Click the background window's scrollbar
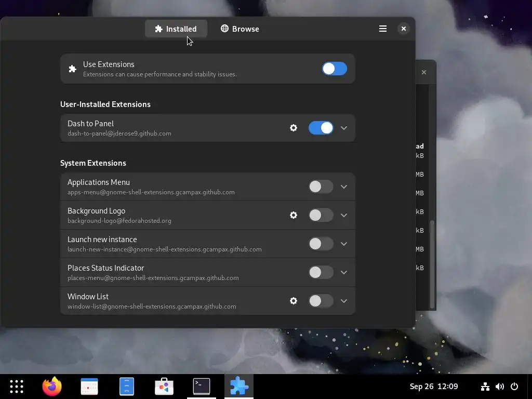 click(x=432, y=264)
